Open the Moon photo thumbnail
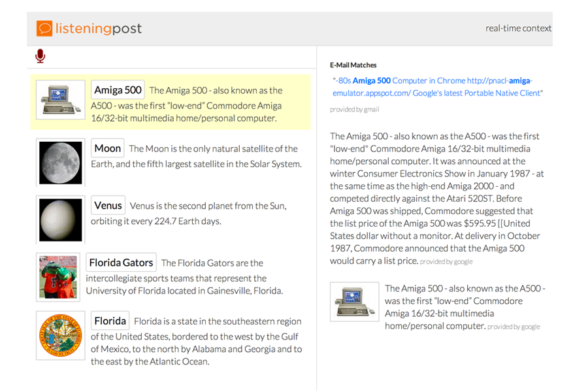This screenshot has width=588, height=392. (x=61, y=163)
